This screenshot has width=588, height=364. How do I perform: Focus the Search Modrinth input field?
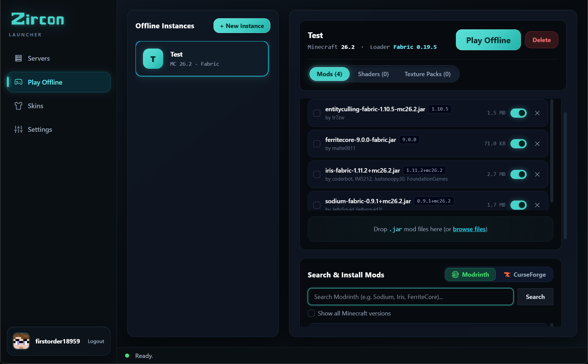(x=410, y=297)
